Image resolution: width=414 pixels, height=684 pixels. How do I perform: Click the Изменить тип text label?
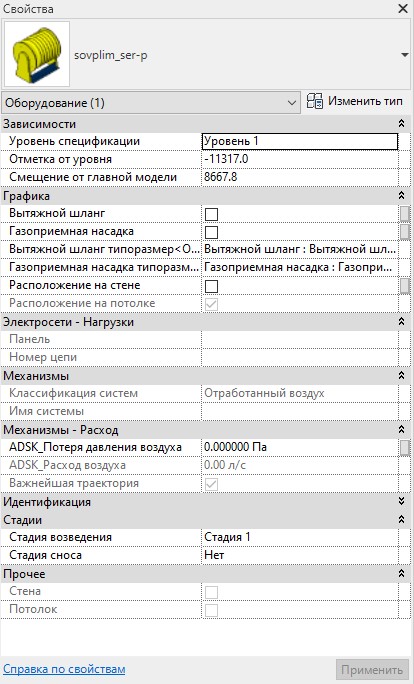[365, 101]
